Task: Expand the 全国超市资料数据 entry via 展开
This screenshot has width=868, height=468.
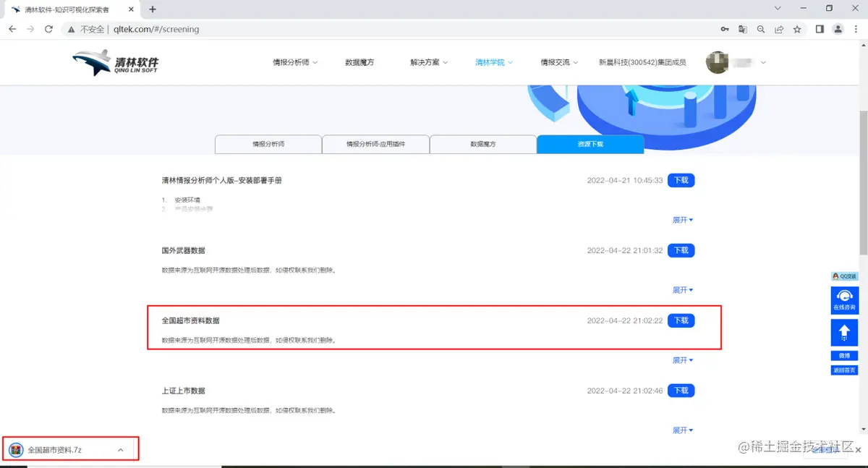Action: pos(681,359)
